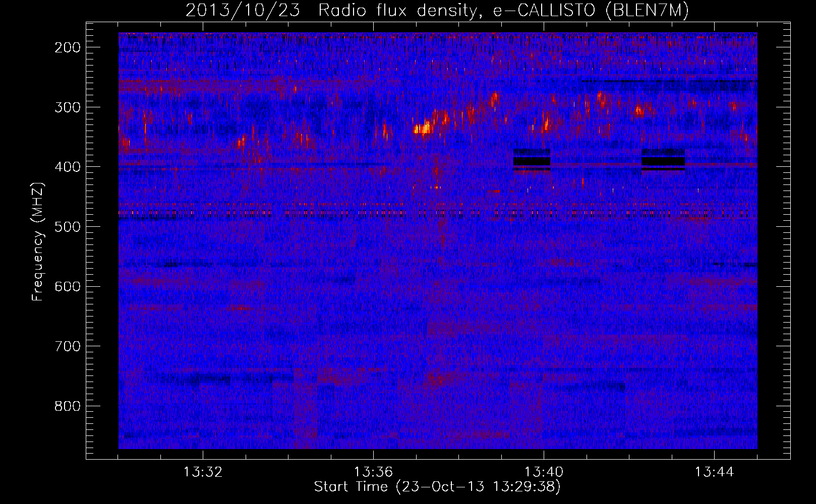The height and width of the screenshot is (504, 816).
Task: Click the 200 frequency tick label
Action: pos(68,47)
